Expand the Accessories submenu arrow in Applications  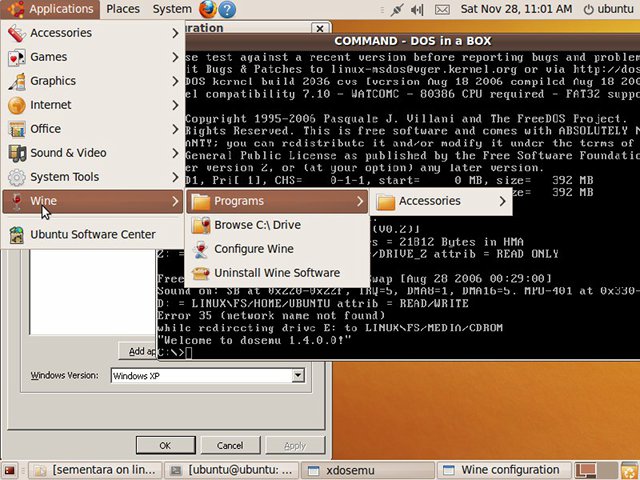point(176,33)
